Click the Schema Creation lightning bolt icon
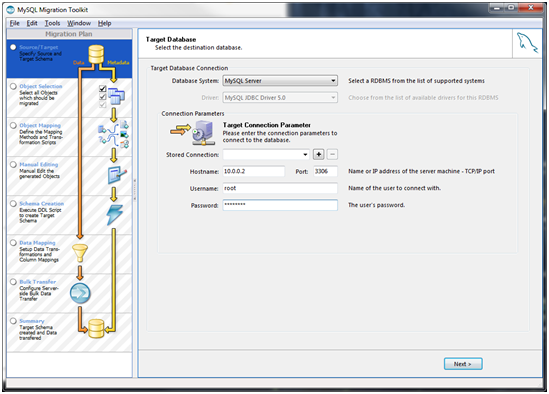The width and height of the screenshot is (549, 394). click(115, 214)
